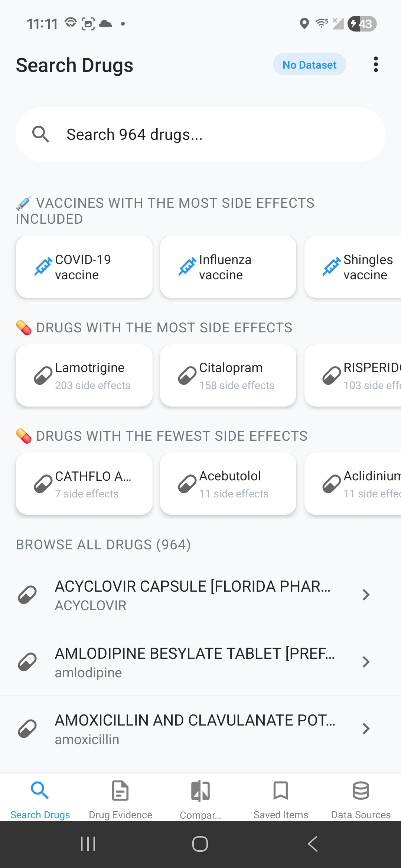Tap the pill icon next to ACYCLOVIR CAPSULE
Screen dimensions: 401x868
tap(27, 595)
